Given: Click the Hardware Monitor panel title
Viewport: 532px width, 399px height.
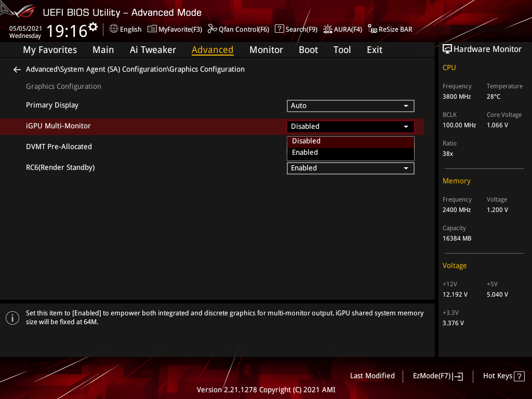Looking at the screenshot, I should pos(487,49).
